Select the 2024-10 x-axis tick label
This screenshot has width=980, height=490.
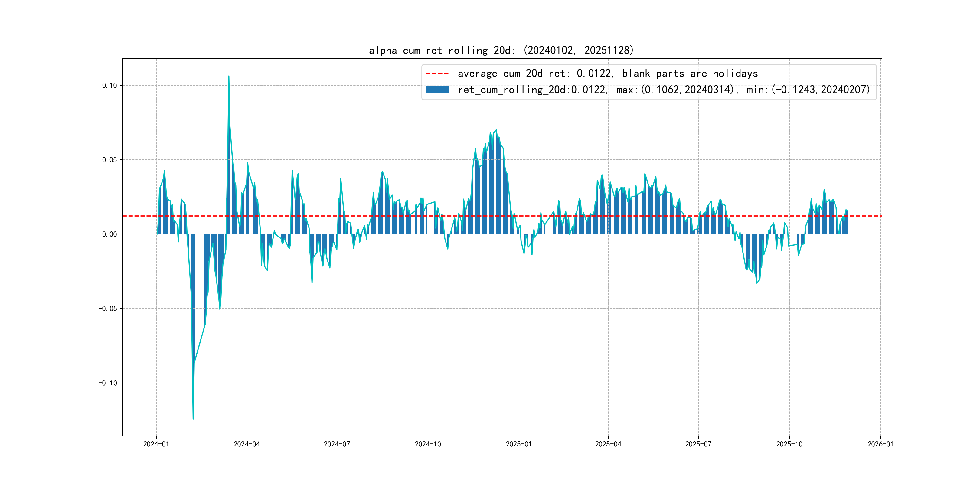[x=428, y=444]
